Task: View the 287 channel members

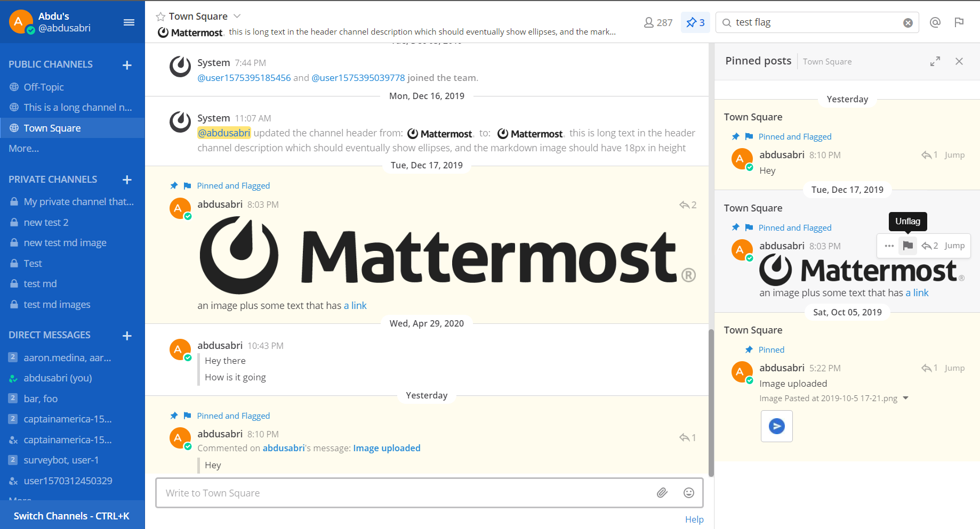Action: click(x=658, y=22)
